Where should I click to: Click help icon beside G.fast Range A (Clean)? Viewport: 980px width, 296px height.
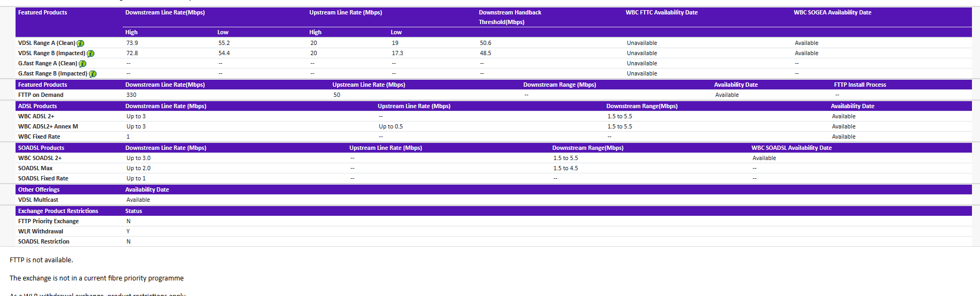83,64
